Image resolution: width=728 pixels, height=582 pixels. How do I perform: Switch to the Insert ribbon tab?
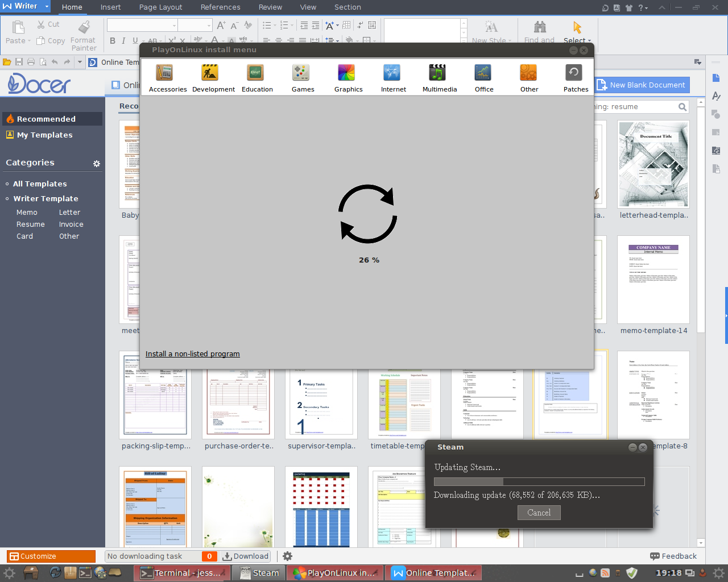pos(110,7)
